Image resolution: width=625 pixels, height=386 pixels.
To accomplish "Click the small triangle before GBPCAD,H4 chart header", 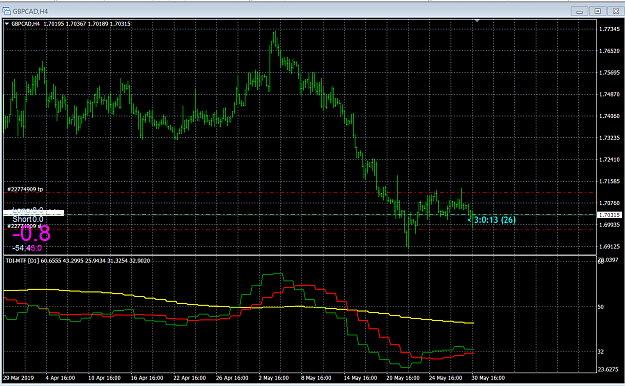I will 7,24.
